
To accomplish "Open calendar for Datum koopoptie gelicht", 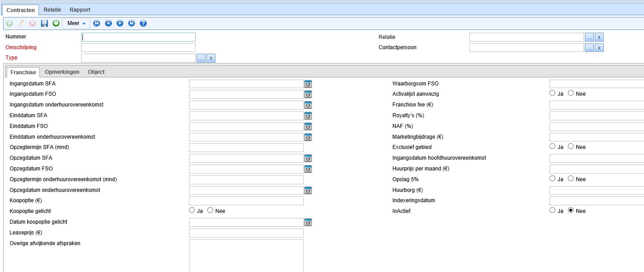I will tap(308, 222).
